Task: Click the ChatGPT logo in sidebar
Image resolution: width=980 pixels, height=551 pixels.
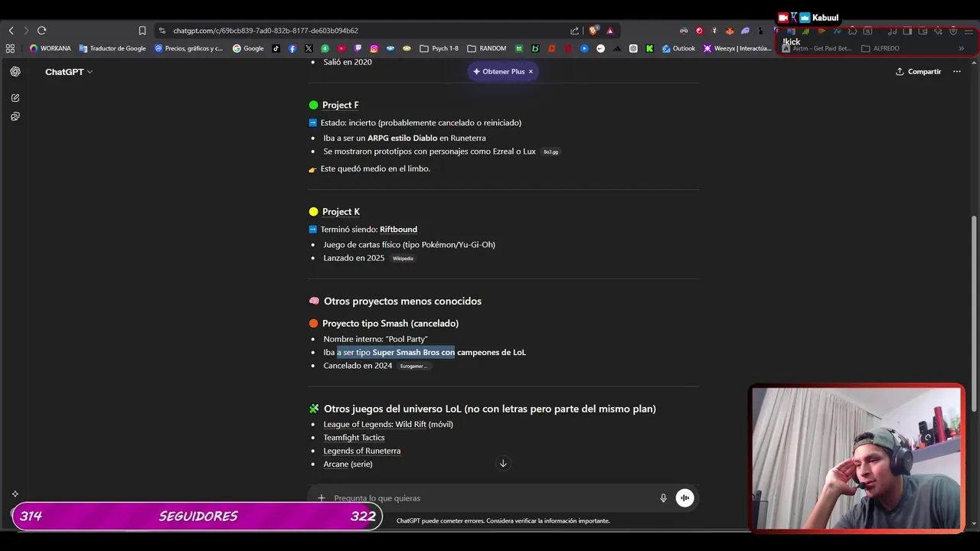Action: click(x=15, y=71)
